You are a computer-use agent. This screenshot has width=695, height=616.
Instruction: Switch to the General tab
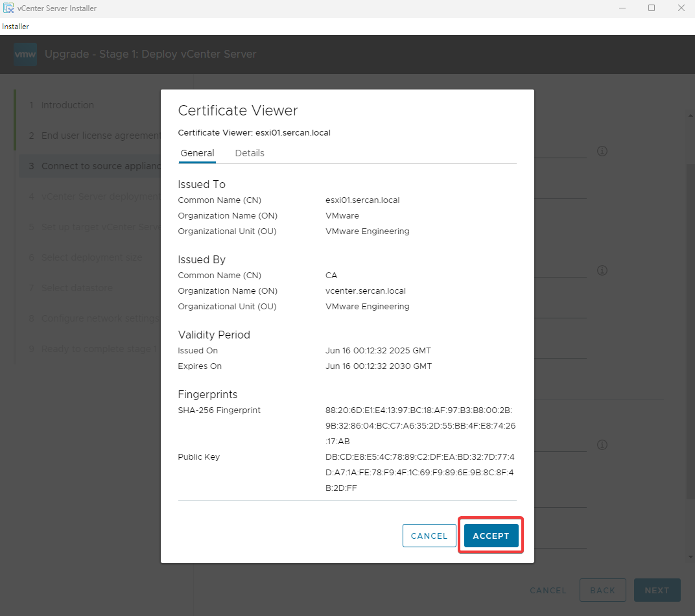click(197, 153)
